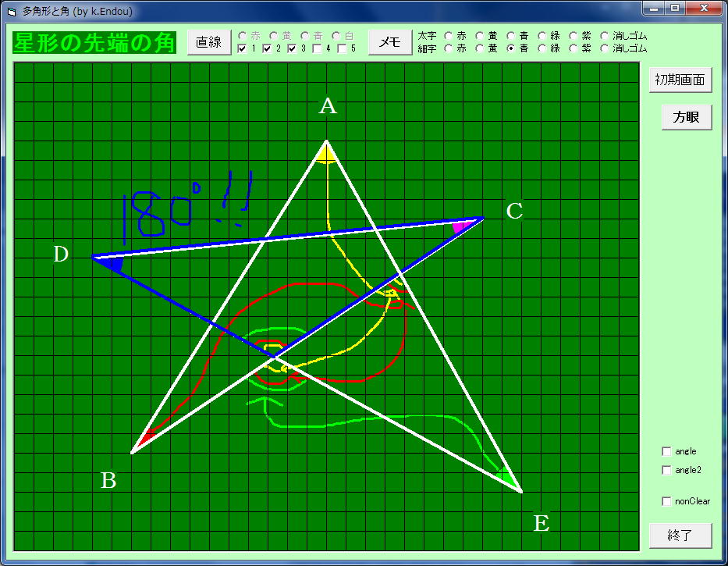This screenshot has width=728, height=566.
Task: Select 細字 (thin) 紫 purple pen
Action: pos(574,48)
